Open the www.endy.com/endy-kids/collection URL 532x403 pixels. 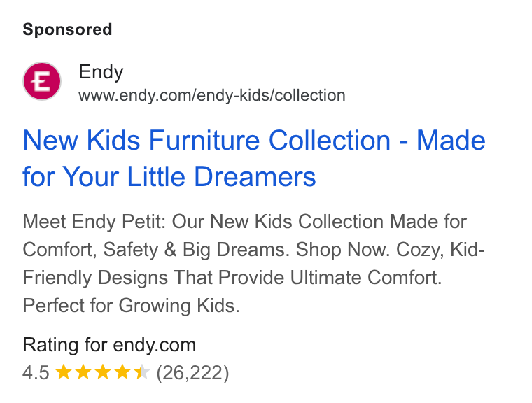point(212,95)
